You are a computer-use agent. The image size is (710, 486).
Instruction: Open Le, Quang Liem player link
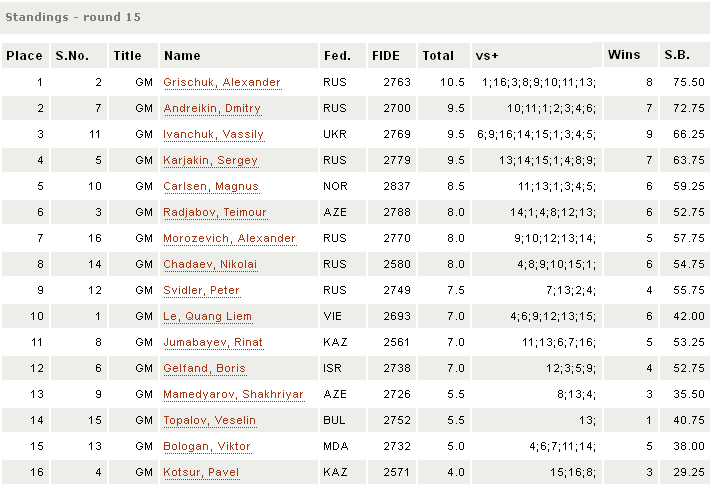pos(207,316)
